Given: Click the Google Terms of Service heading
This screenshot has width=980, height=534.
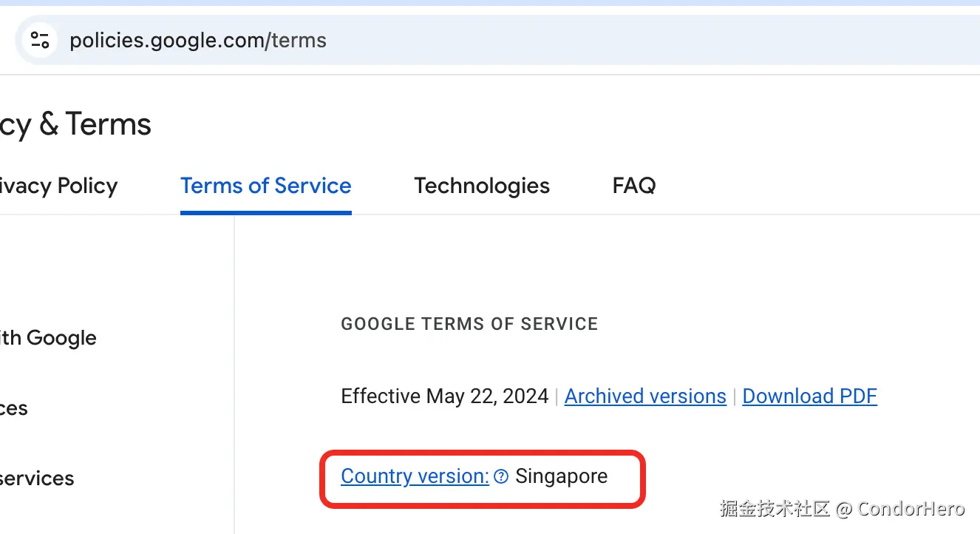Looking at the screenshot, I should tap(469, 324).
